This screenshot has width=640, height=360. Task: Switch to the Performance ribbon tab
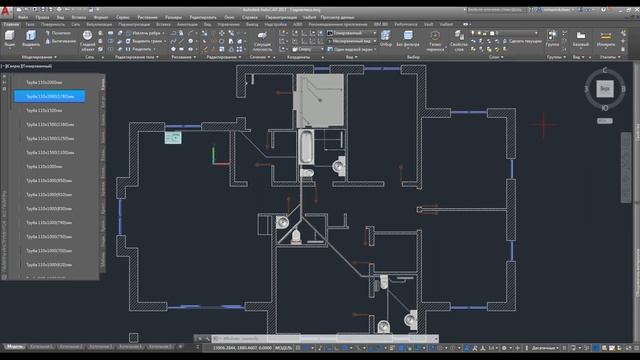tap(406, 24)
